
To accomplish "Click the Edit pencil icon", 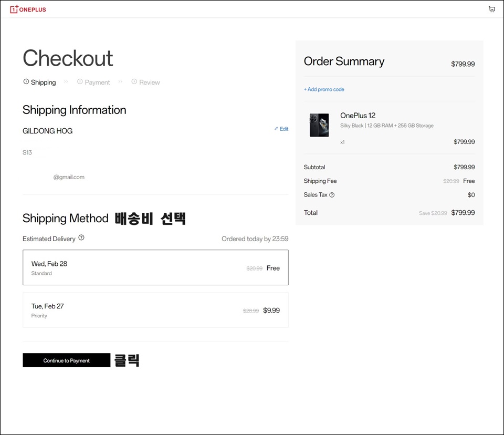I will click(276, 129).
